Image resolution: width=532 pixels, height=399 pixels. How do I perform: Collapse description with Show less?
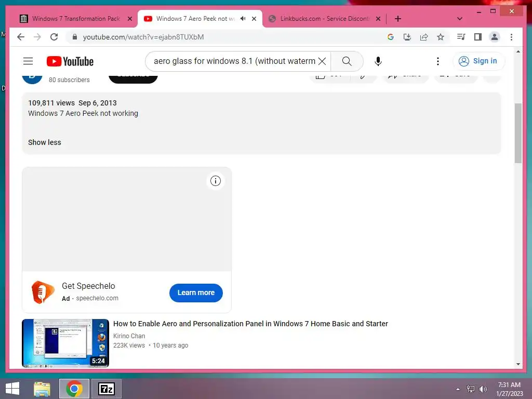(x=45, y=142)
